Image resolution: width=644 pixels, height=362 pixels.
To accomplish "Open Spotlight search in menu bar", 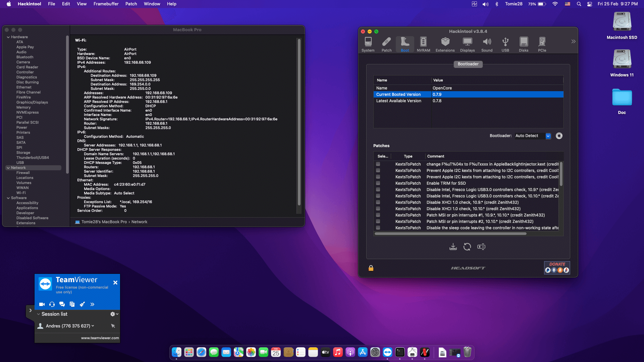I will (x=579, y=4).
